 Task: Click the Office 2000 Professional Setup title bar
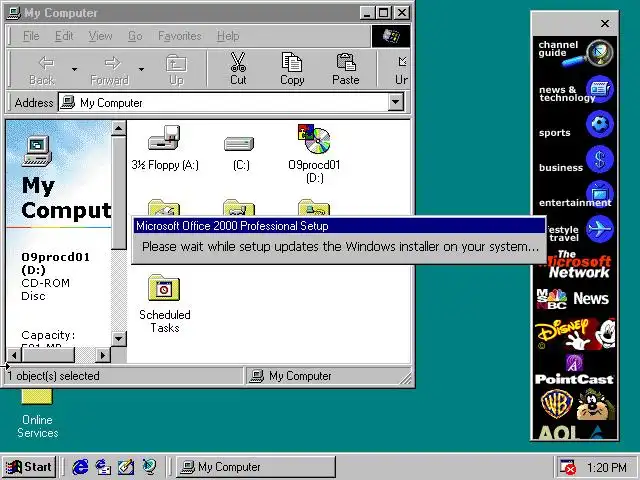[339, 226]
